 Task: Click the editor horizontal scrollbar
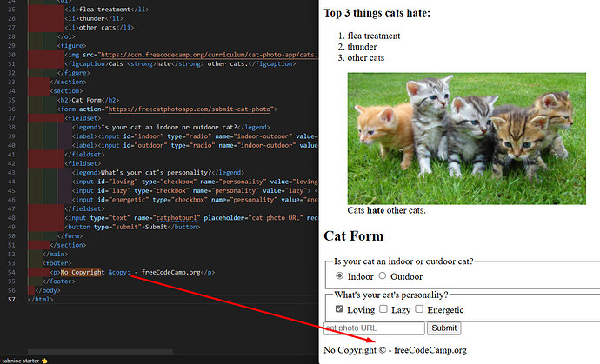coord(100,352)
